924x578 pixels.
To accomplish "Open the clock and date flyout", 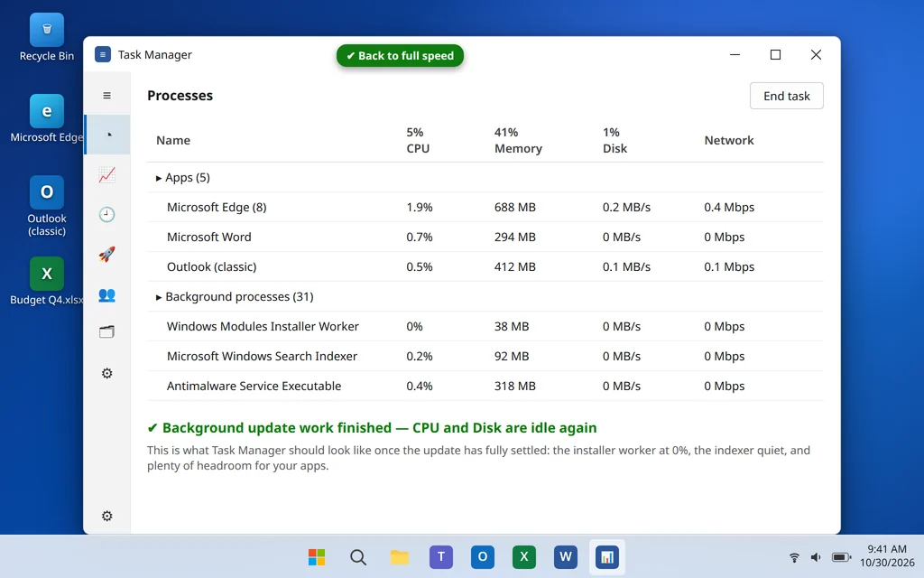I will [x=887, y=555].
